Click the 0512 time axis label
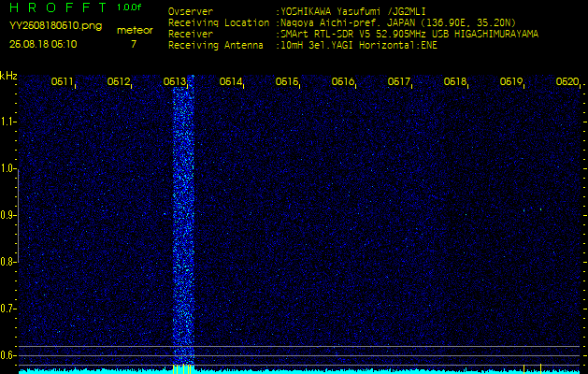588x374 pixels. coord(118,81)
